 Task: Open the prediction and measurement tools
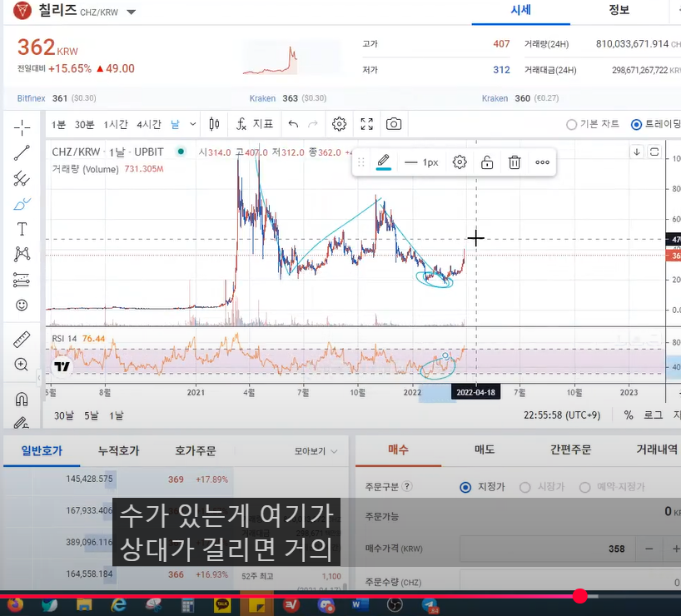[x=22, y=280]
